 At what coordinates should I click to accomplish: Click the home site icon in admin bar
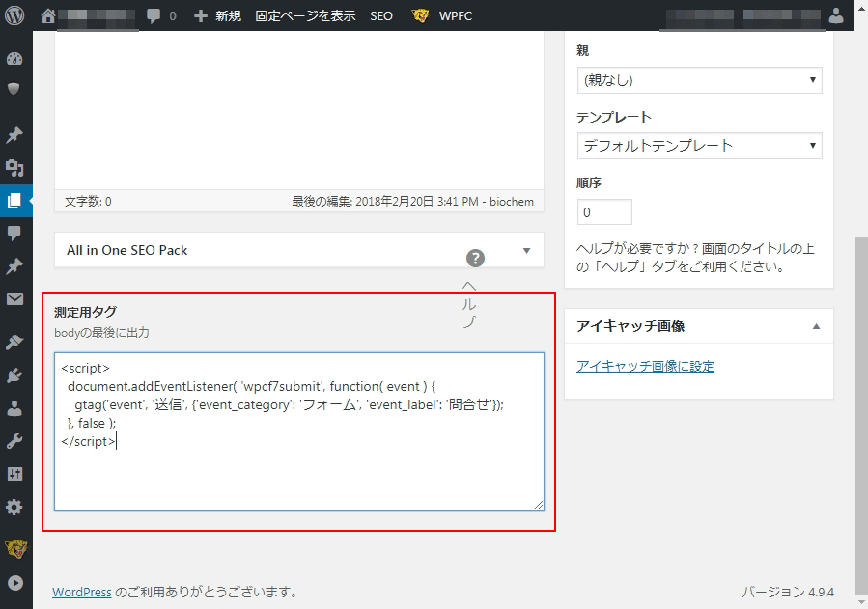(x=48, y=16)
